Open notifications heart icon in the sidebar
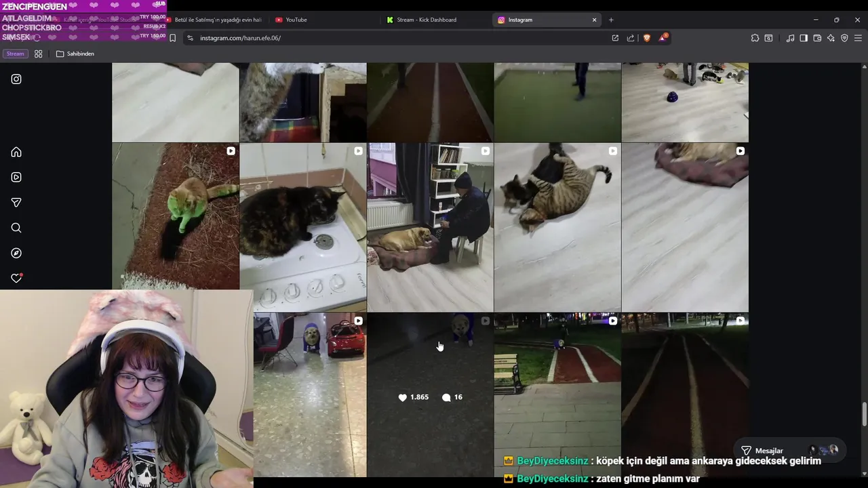 pos(16,278)
